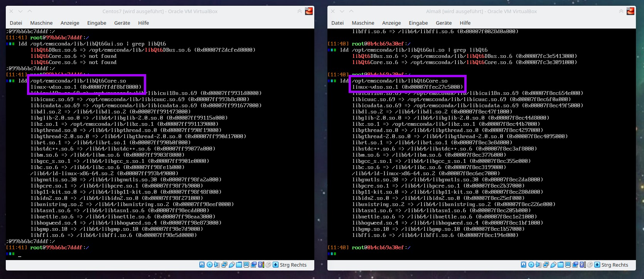Open Hilfe menu in Centos7 window
This screenshot has height=279, width=644.
143,23
